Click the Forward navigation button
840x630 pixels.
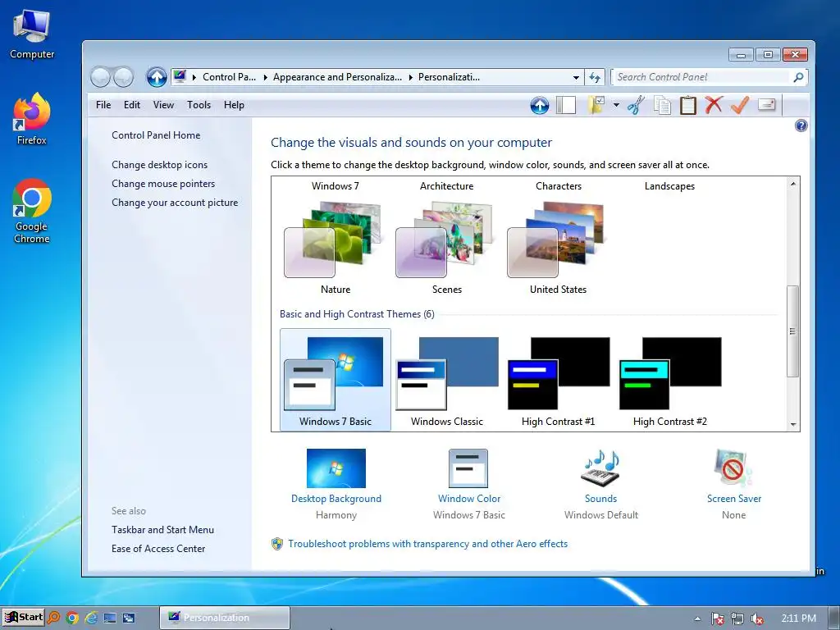(x=123, y=77)
